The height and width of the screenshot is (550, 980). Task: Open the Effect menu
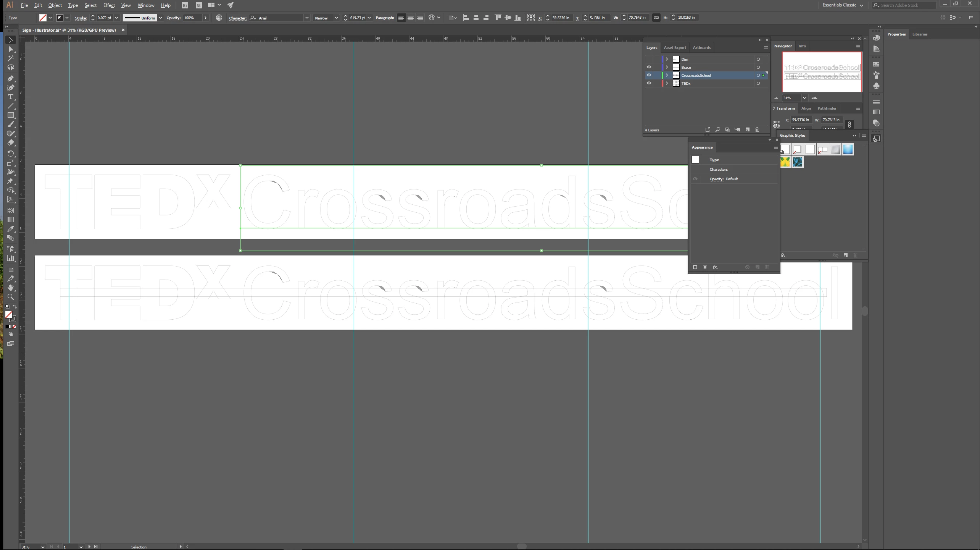[109, 5]
